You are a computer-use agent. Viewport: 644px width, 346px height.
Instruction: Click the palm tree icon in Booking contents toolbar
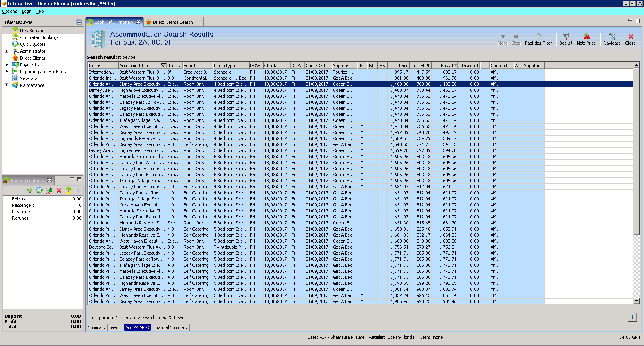point(68,190)
